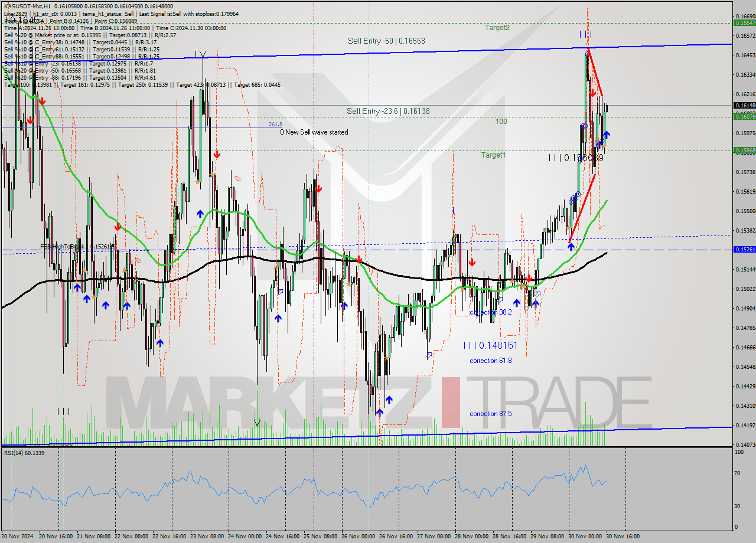The width and height of the screenshot is (756, 543).
Task: Click the '20 Nov 2024' time axis label
Action: (x=18, y=537)
